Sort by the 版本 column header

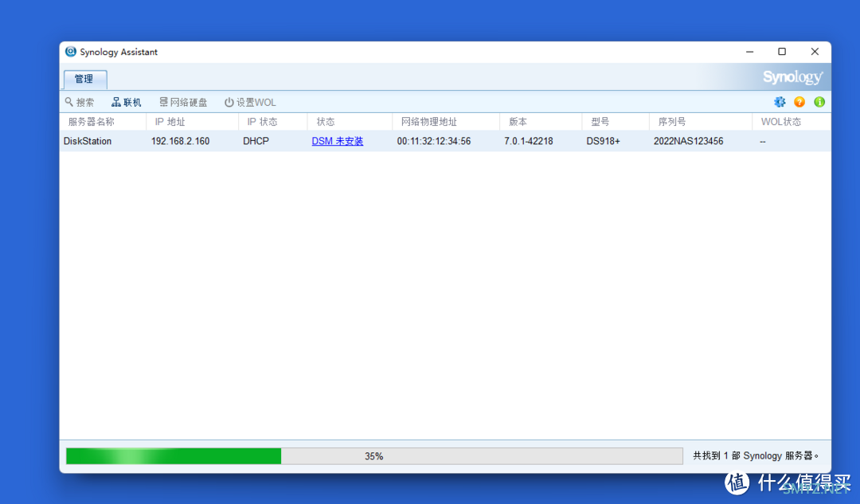pyautogui.click(x=541, y=122)
